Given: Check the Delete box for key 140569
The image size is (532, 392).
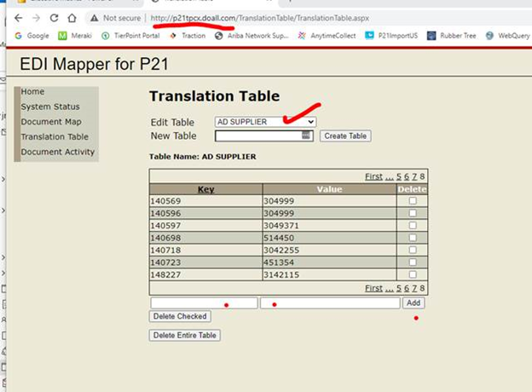Looking at the screenshot, I should tap(413, 200).
